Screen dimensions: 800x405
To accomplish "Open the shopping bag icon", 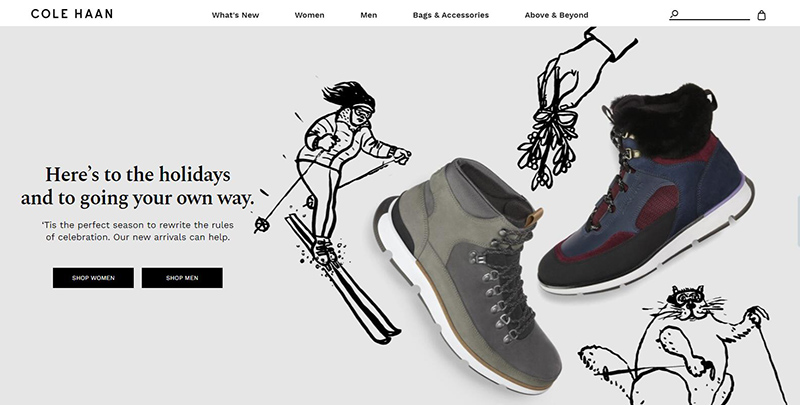I will point(761,15).
